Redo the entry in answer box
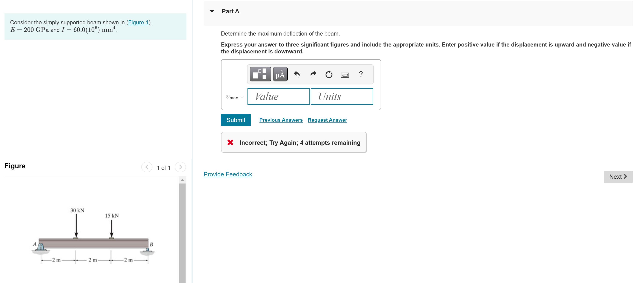644x283 pixels. tap(313, 74)
